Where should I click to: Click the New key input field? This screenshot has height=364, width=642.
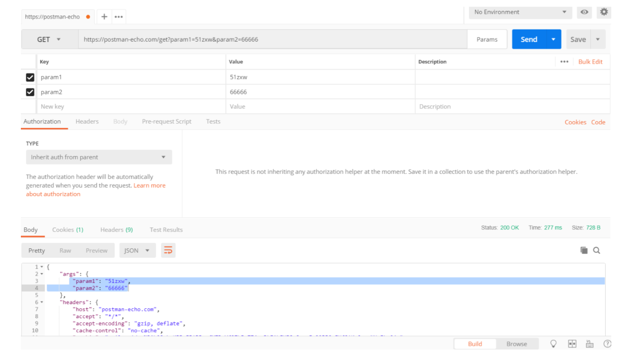coord(128,107)
